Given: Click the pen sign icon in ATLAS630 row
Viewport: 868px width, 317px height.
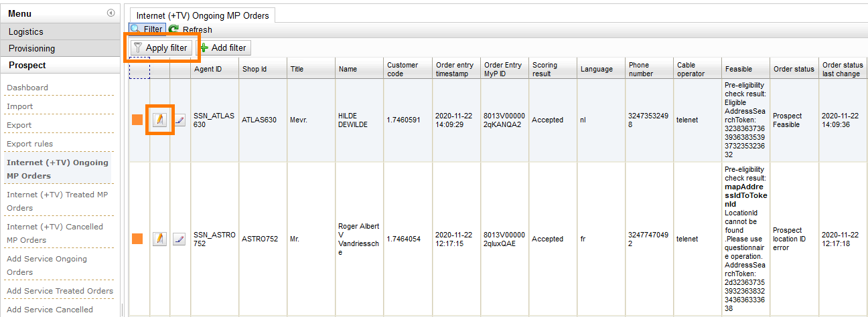Looking at the screenshot, I should point(179,120).
